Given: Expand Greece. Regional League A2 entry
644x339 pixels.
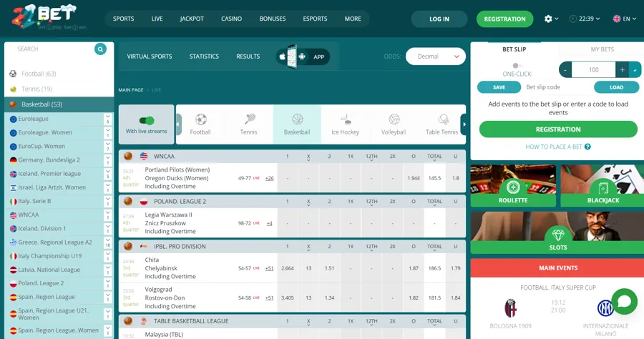Looking at the screenshot, I should [107, 242].
